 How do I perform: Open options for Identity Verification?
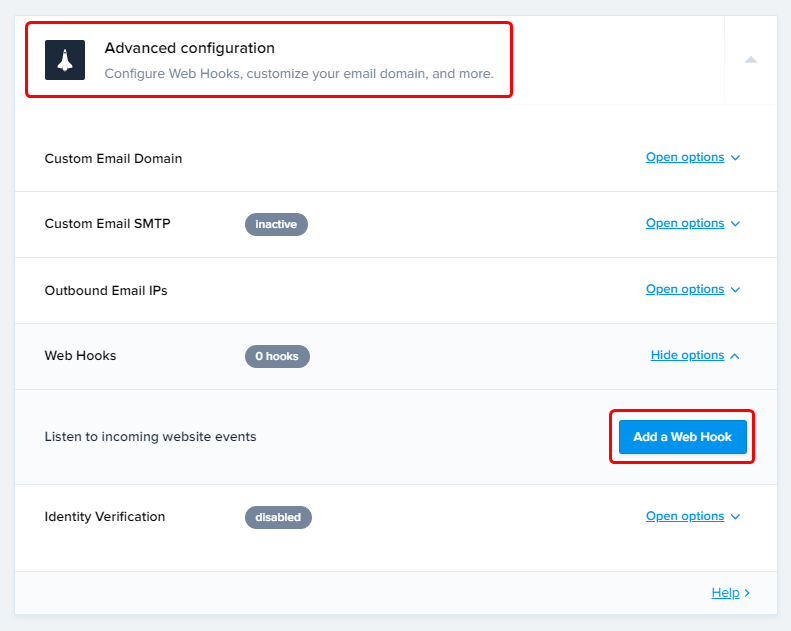coord(685,517)
